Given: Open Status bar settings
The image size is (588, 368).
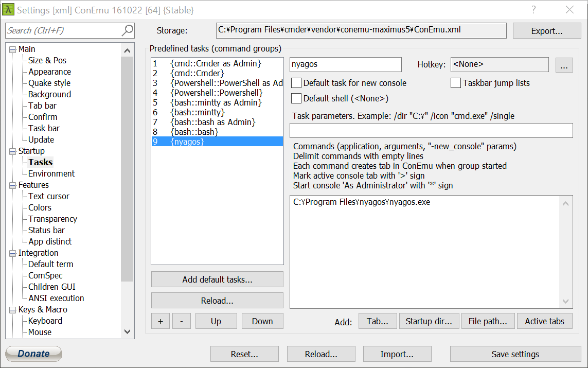Looking at the screenshot, I should (46, 231).
